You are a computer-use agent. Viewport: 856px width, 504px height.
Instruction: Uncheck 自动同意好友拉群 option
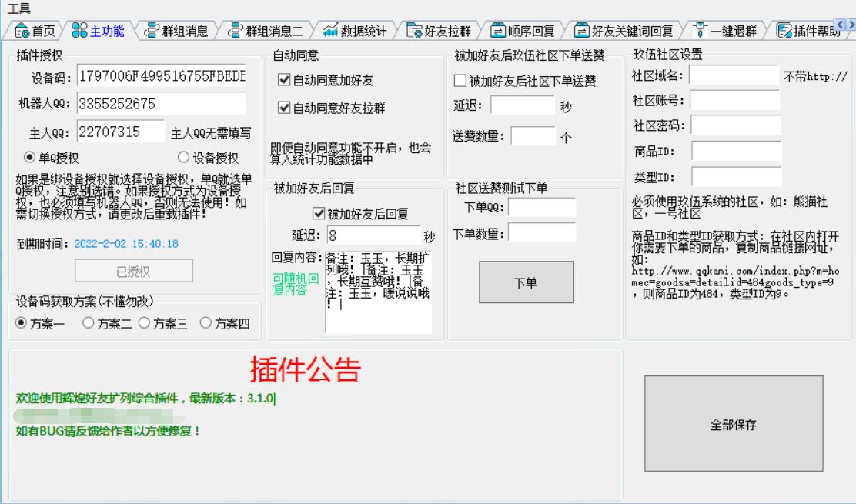click(285, 108)
